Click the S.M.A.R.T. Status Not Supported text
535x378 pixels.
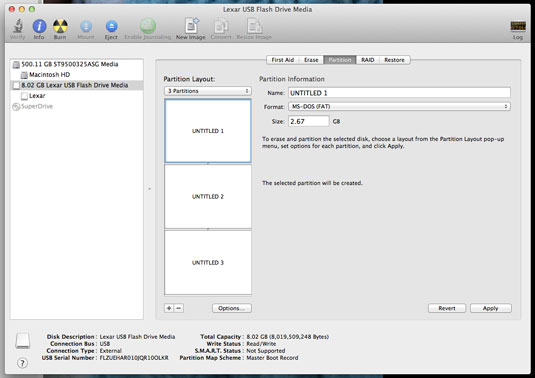pos(266,351)
